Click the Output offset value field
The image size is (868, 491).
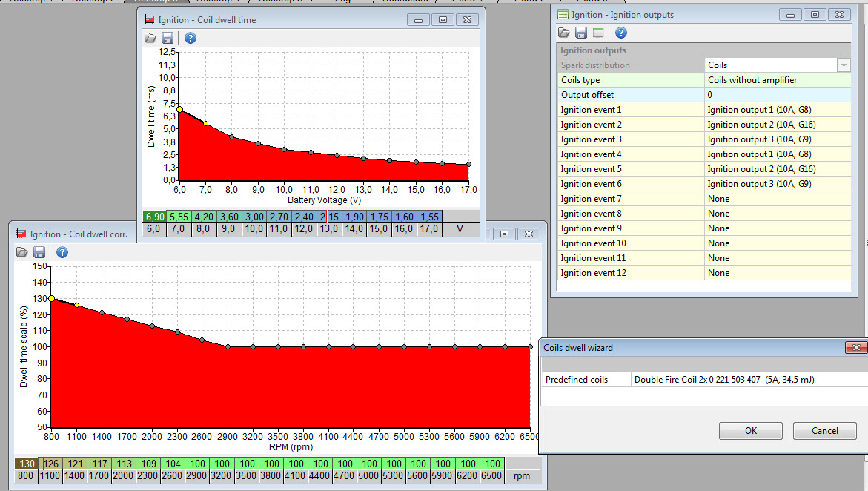777,95
